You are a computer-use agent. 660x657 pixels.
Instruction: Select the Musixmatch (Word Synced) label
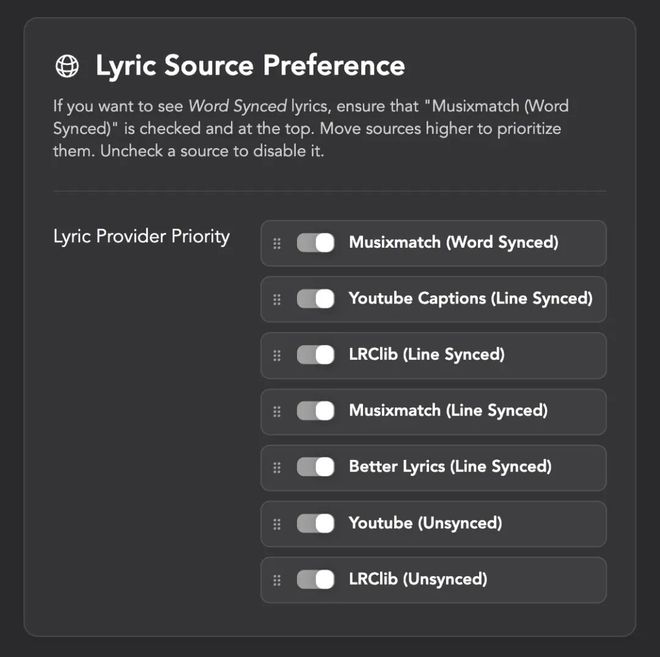point(453,242)
